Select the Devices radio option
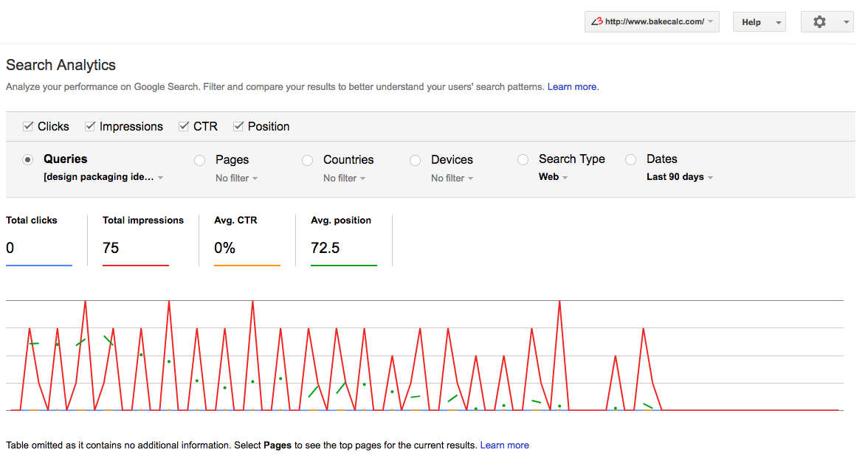868x475 pixels. point(415,160)
